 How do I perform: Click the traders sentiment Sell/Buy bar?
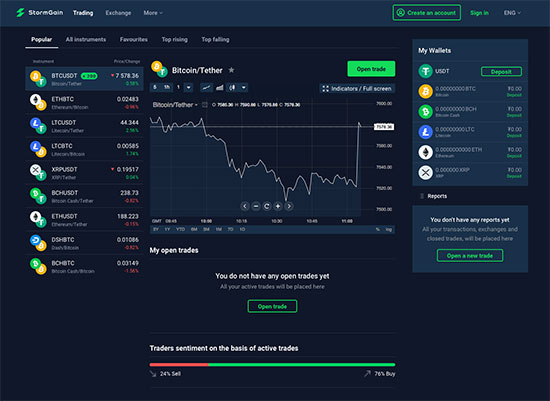[272, 365]
